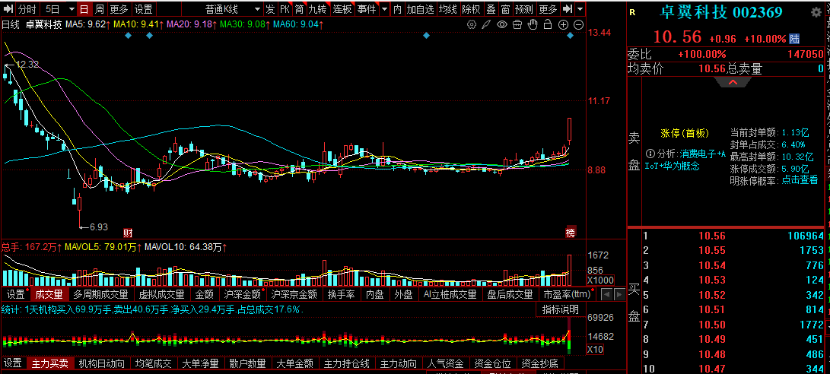Click the zoom-out minus icon on chart
The height and width of the screenshot is (374, 830).
pos(579,25)
